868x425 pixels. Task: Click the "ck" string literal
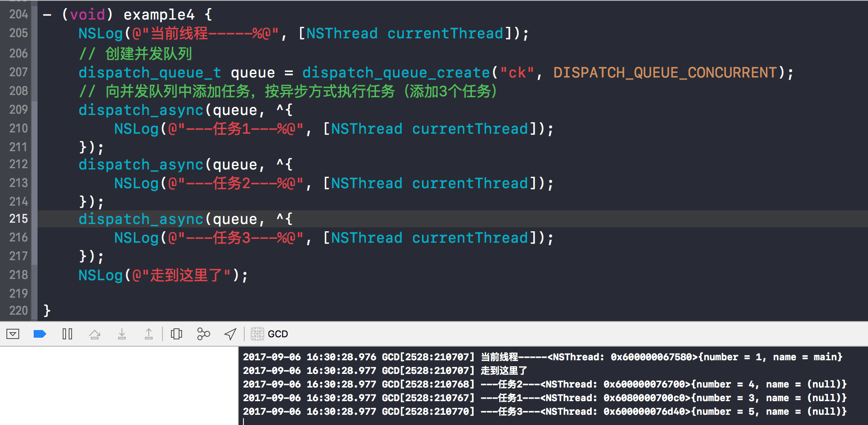[x=517, y=72]
